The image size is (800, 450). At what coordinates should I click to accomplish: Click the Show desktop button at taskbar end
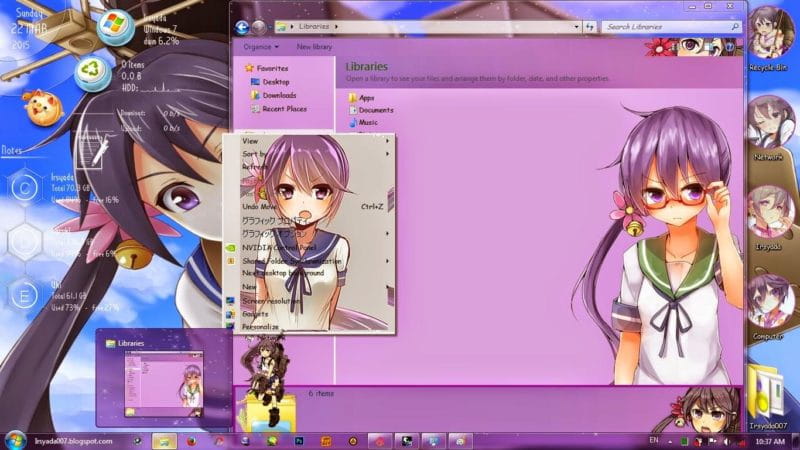795,441
